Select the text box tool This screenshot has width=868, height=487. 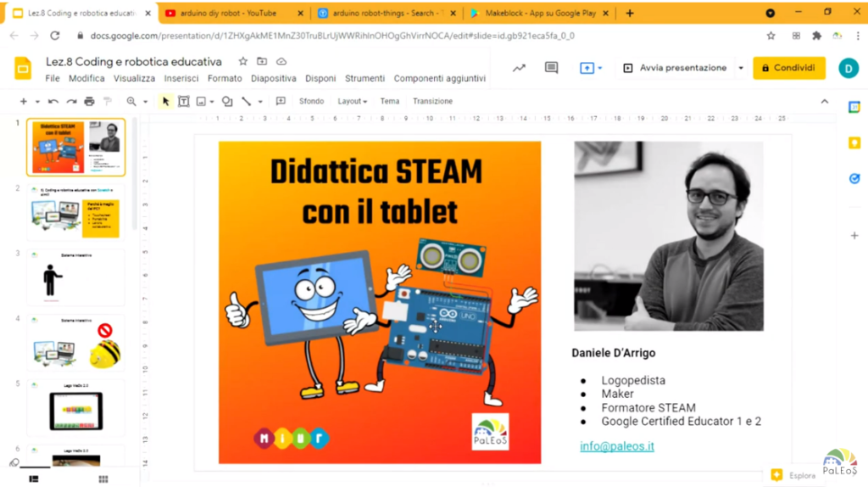coord(184,102)
